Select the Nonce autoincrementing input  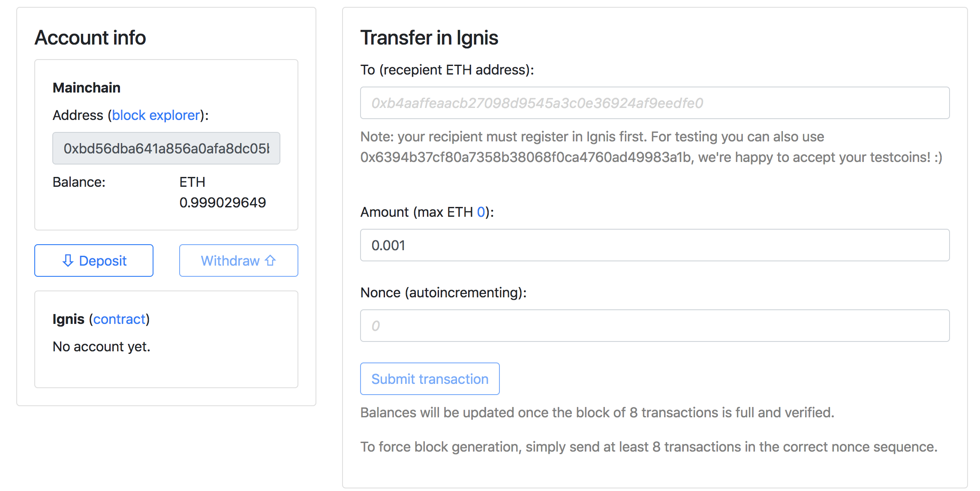point(655,326)
